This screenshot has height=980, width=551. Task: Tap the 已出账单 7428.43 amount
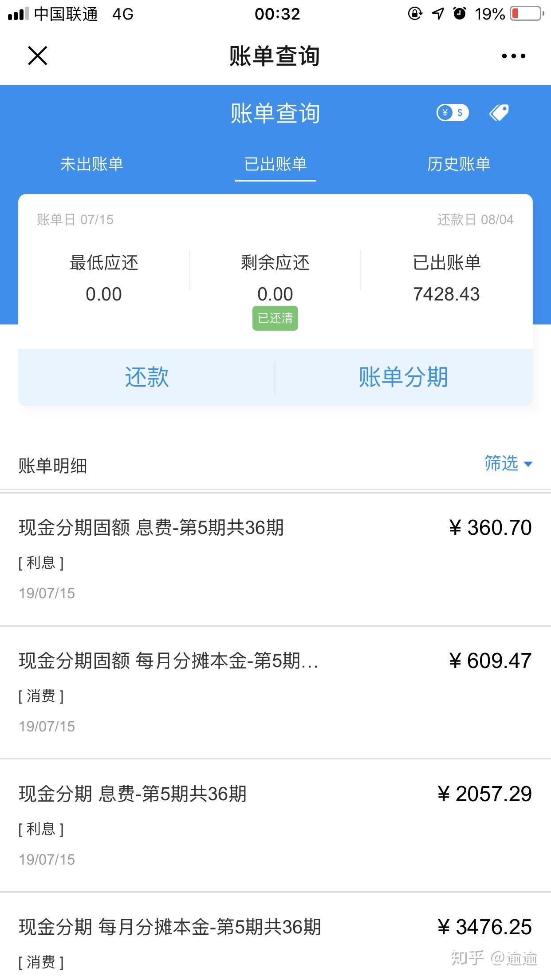446,294
